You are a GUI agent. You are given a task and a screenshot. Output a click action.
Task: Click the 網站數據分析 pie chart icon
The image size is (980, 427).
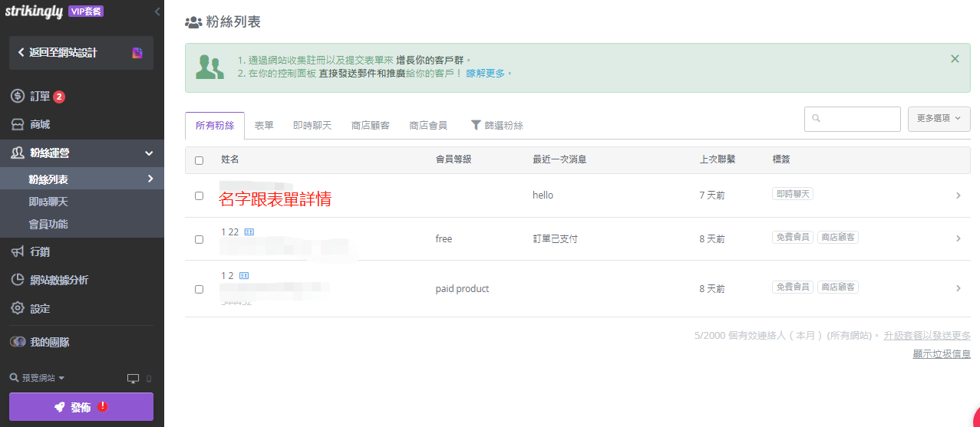pyautogui.click(x=18, y=280)
